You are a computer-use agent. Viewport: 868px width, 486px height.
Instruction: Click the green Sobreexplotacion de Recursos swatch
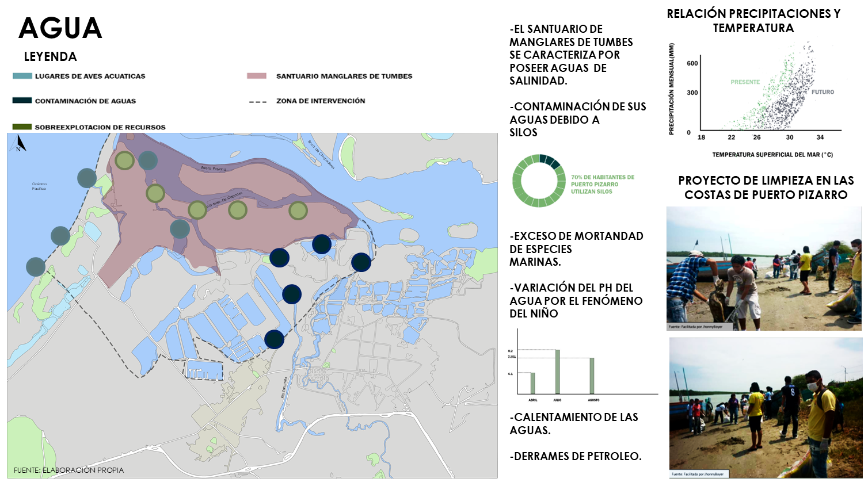click(x=22, y=127)
